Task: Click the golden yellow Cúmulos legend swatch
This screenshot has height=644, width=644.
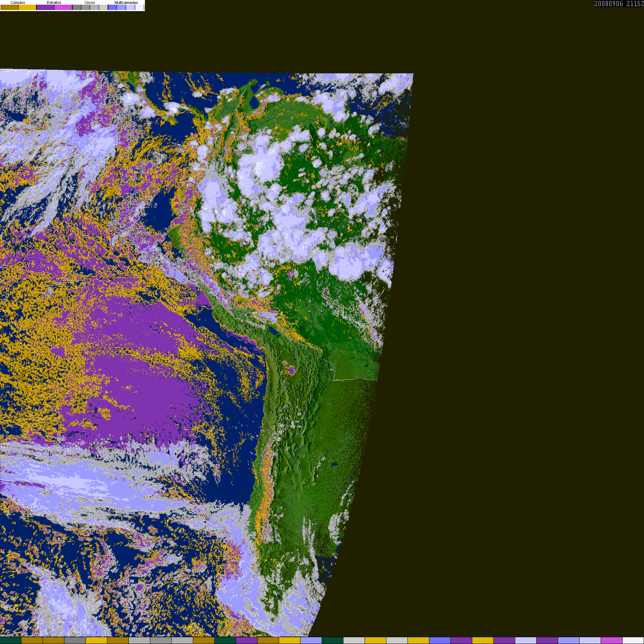Action: (x=28, y=7)
